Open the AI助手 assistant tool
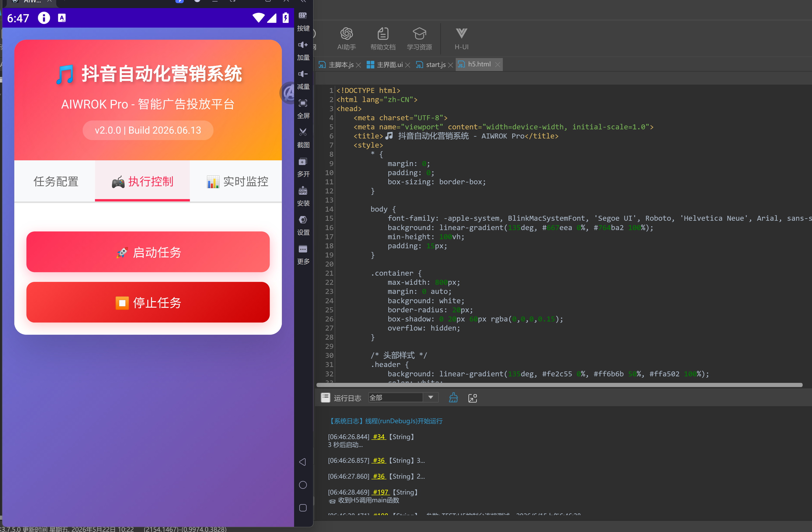This screenshot has height=532, width=812. coord(346,39)
